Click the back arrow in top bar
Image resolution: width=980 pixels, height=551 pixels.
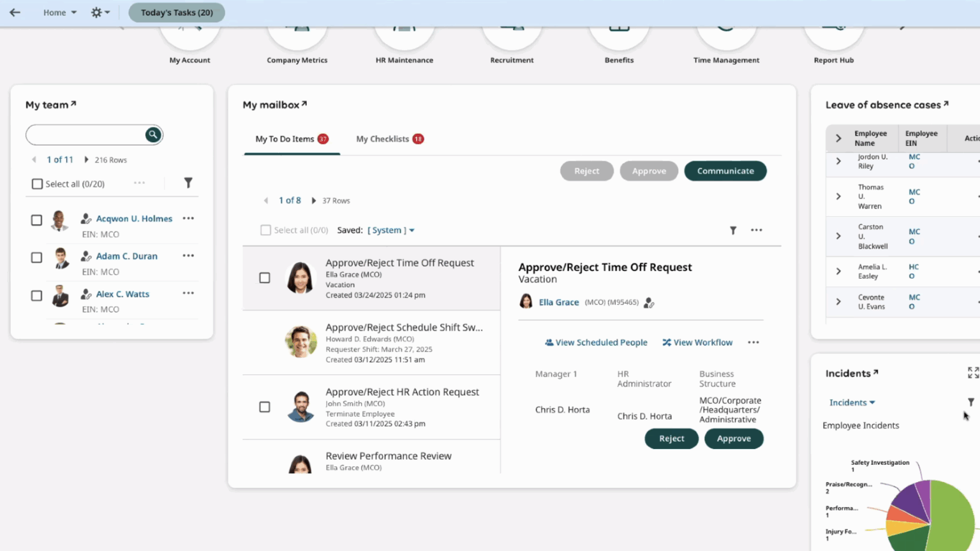pos(15,12)
